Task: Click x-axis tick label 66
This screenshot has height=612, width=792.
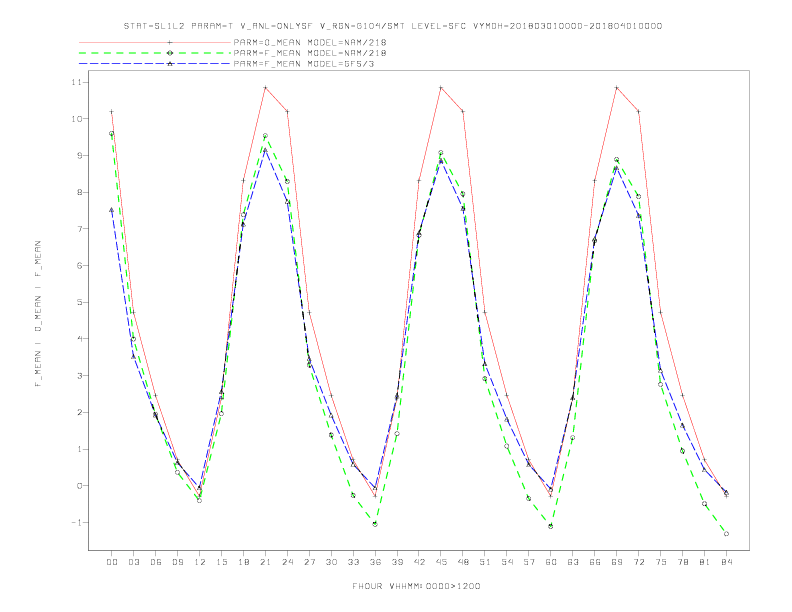Action: [595, 562]
